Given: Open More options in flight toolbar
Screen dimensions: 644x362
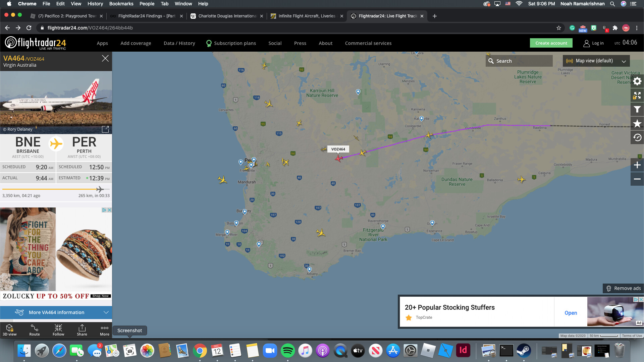Looking at the screenshot, I should point(105,330).
